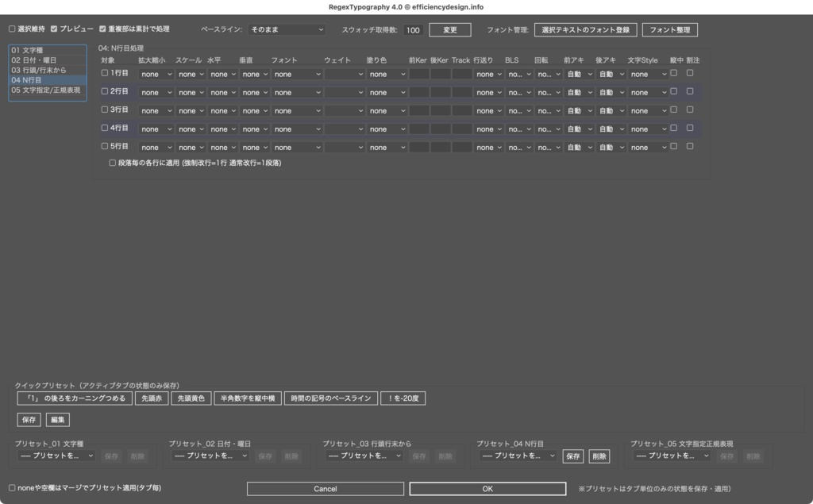Viewport: 813px width, 504px height.
Task: Enable the 1行目 target checkbox
Action: [105, 73]
